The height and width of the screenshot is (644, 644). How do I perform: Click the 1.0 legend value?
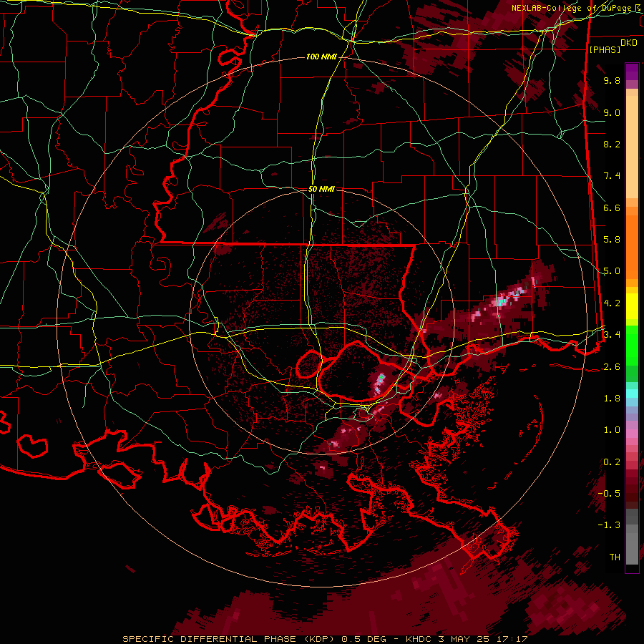point(612,430)
